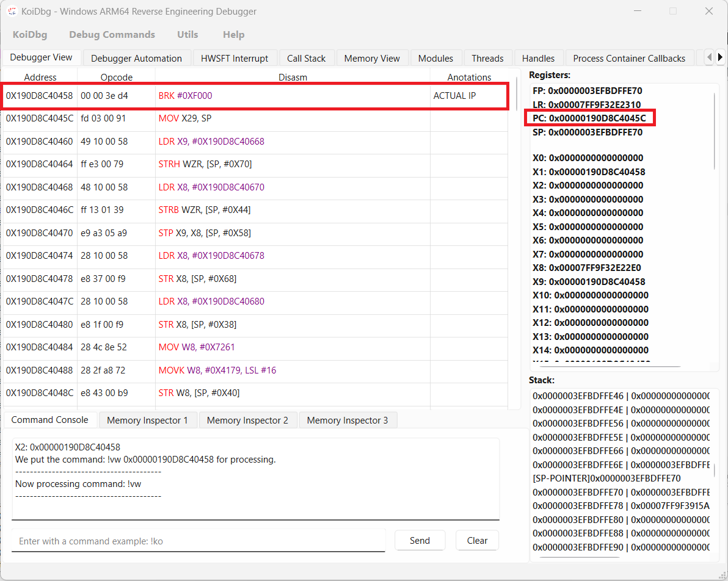Open the Call Stack tab
This screenshot has height=581, width=728.
click(306, 59)
